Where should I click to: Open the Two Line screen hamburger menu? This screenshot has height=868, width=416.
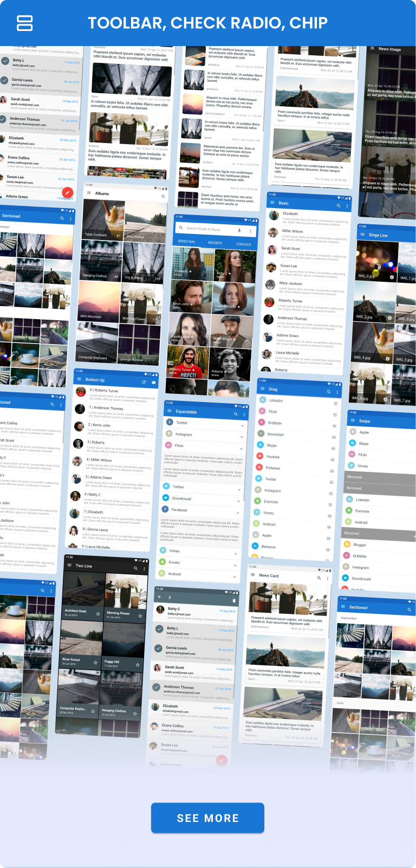point(69,565)
